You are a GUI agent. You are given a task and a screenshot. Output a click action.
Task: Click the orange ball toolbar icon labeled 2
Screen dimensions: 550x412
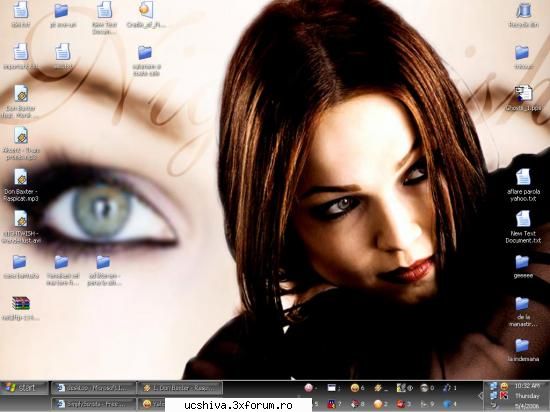click(378, 405)
